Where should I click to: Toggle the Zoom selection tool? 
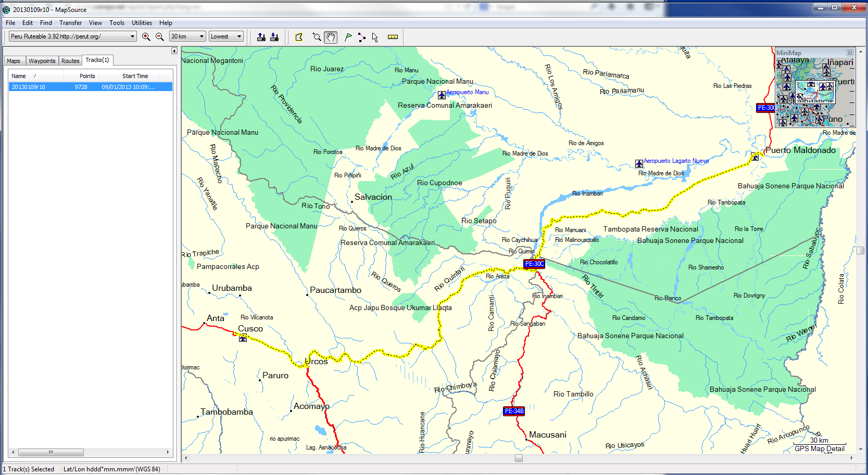(316, 36)
